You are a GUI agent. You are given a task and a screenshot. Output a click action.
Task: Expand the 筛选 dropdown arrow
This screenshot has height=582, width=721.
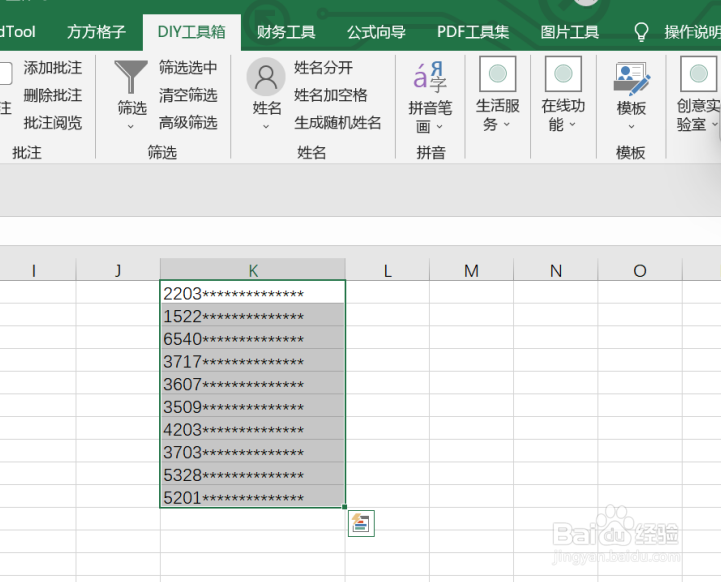coord(131,126)
